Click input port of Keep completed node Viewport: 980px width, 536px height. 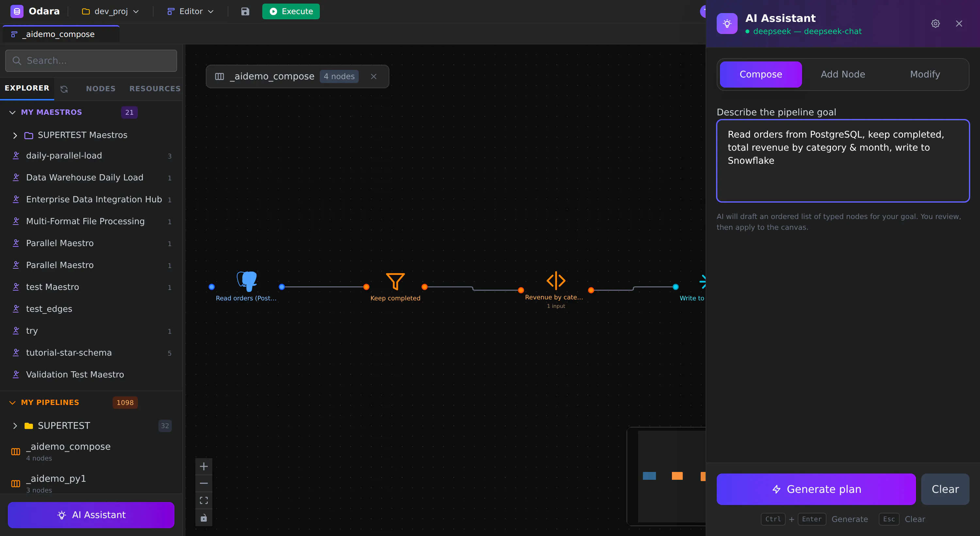pyautogui.click(x=367, y=287)
